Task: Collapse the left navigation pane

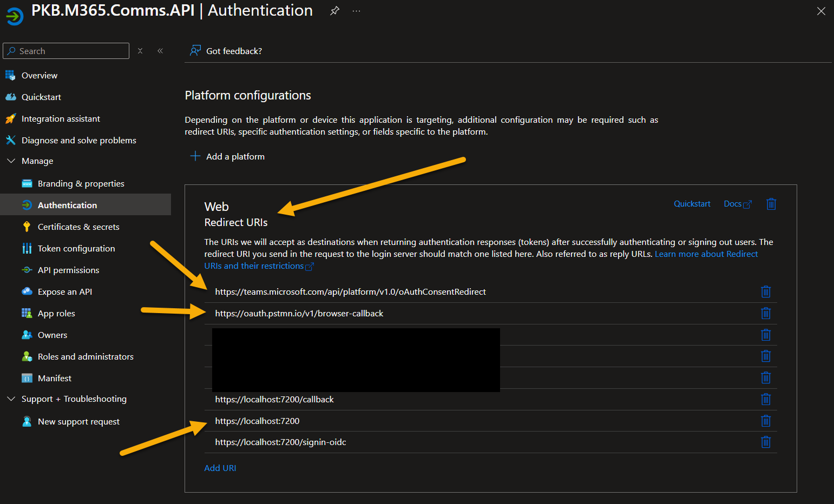Action: pos(160,50)
